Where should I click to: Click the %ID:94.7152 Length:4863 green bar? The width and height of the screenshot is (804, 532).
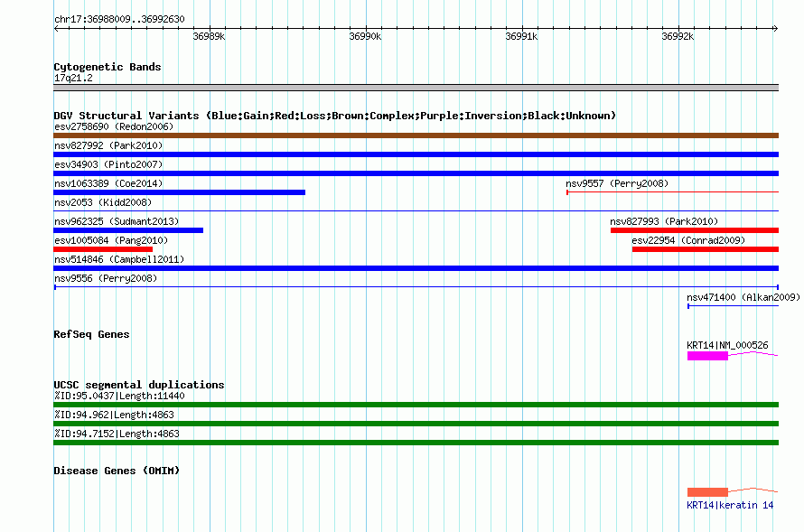point(416,443)
